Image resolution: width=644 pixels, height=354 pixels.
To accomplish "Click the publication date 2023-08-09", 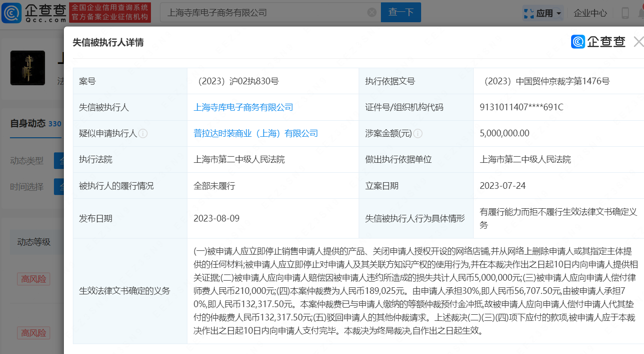I will point(216,219).
